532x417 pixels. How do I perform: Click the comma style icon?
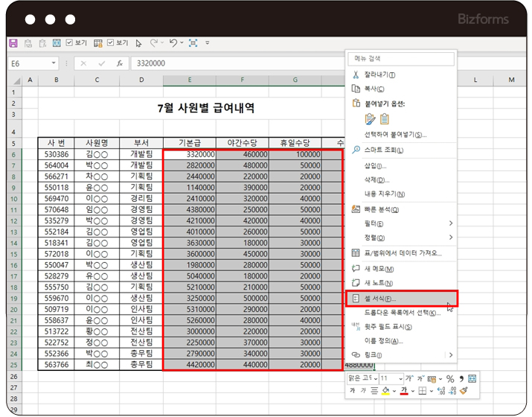(461, 379)
